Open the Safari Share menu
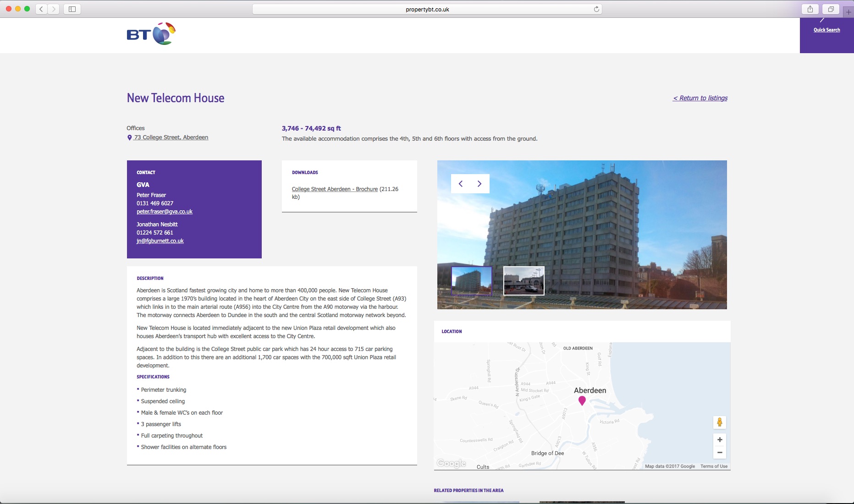This screenshot has width=854, height=504. (x=810, y=9)
